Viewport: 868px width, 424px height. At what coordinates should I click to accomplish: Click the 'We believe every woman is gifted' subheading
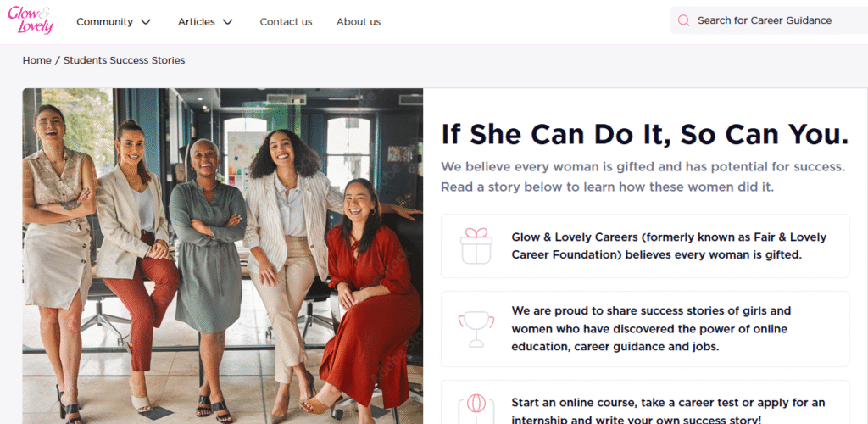pos(643,176)
